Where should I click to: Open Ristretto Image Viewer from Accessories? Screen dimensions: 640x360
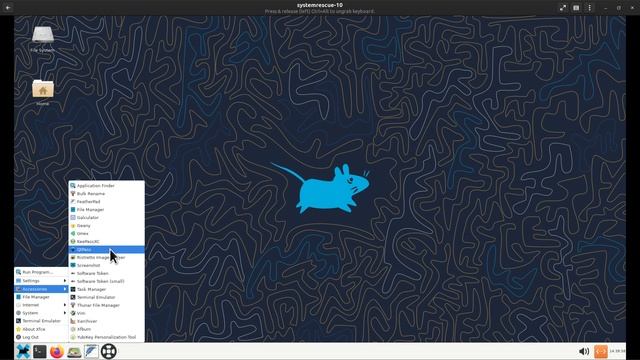point(107,258)
